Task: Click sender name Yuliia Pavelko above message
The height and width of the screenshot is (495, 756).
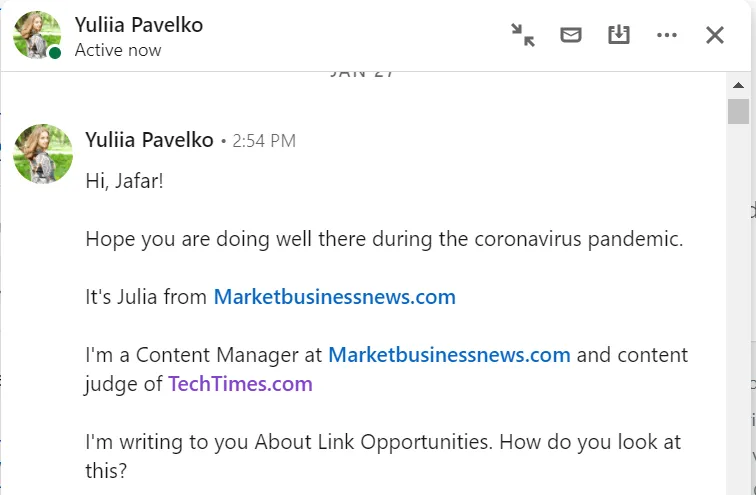Action: click(149, 140)
